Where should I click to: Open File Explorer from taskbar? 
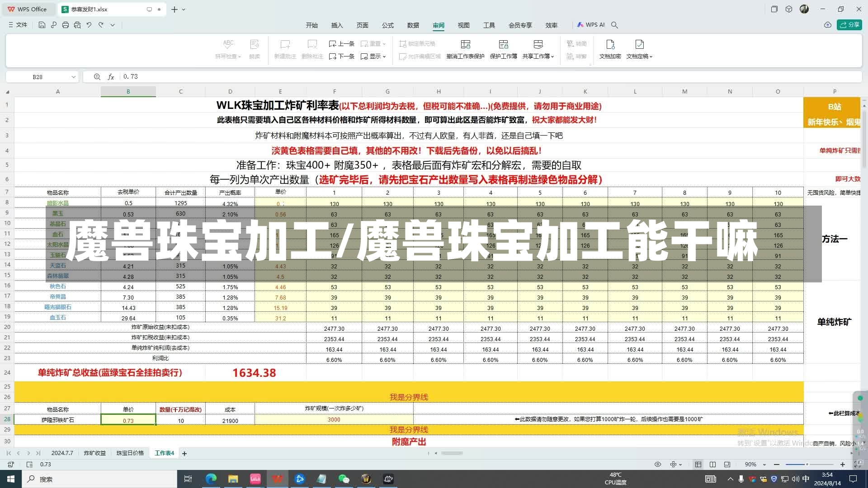[233, 479]
